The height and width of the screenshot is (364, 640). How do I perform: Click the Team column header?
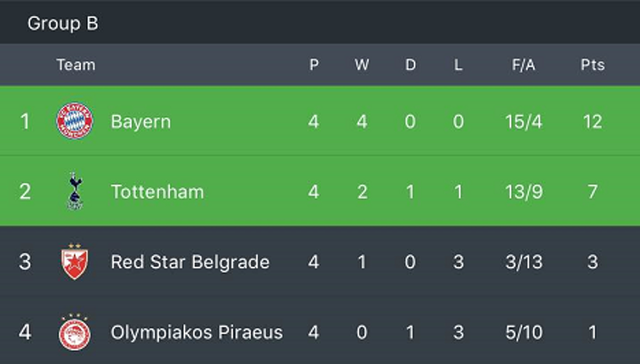coord(76,65)
